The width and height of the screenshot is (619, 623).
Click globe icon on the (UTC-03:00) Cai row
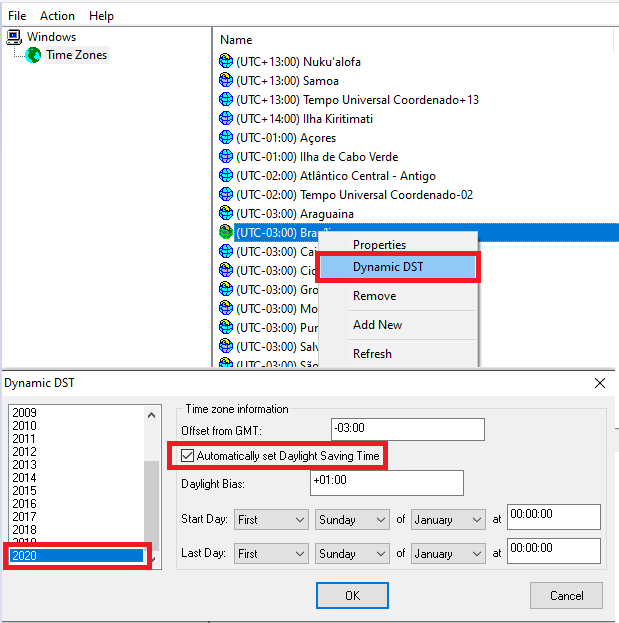226,252
